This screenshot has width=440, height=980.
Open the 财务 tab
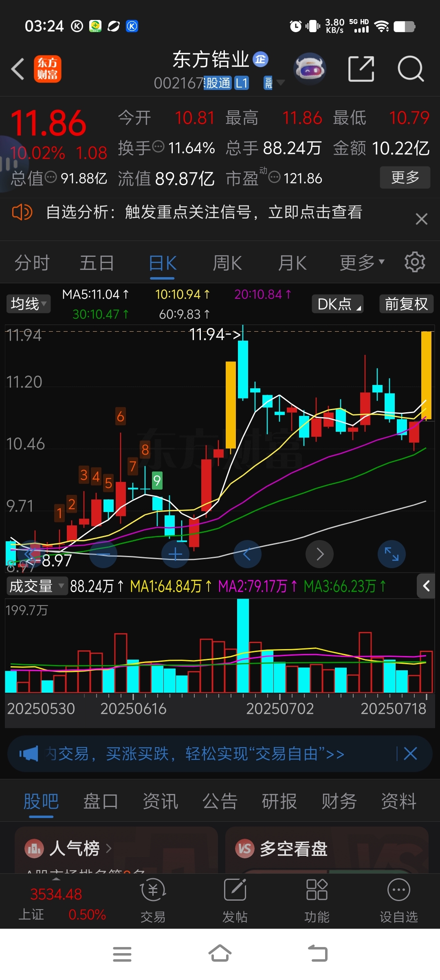(x=339, y=801)
